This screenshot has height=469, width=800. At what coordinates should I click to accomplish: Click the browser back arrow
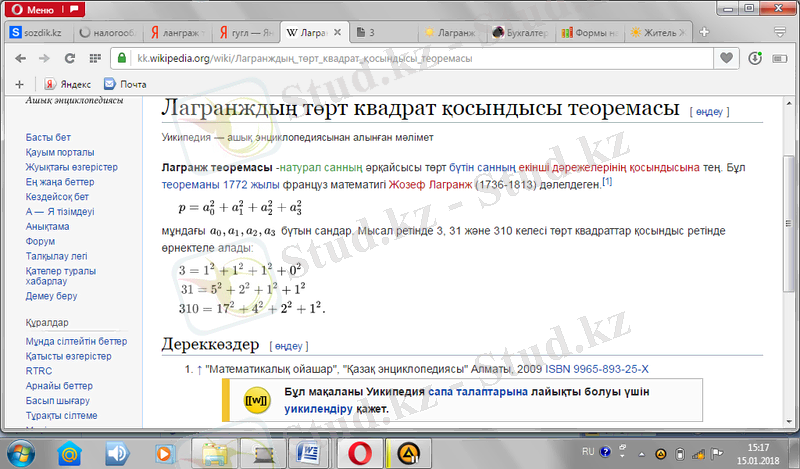tap(18, 58)
